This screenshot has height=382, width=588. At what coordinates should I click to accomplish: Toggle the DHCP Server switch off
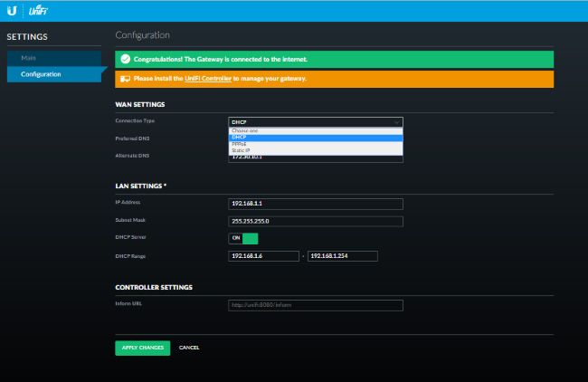243,238
